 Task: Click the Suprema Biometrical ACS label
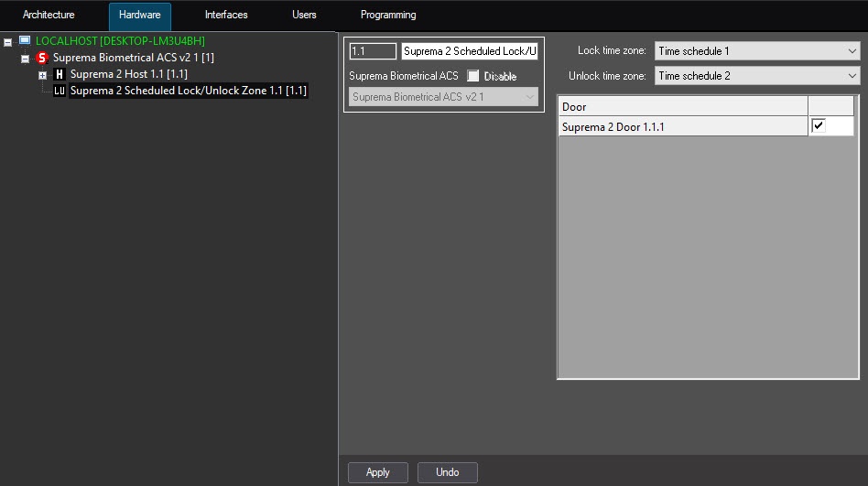click(404, 76)
